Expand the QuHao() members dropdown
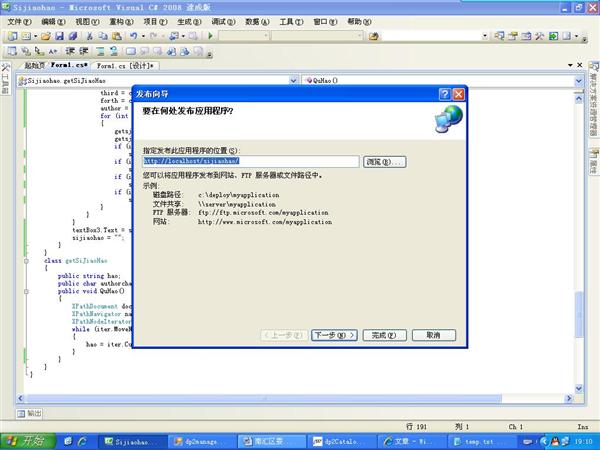Viewport: 600px width, 450px height. [x=579, y=81]
